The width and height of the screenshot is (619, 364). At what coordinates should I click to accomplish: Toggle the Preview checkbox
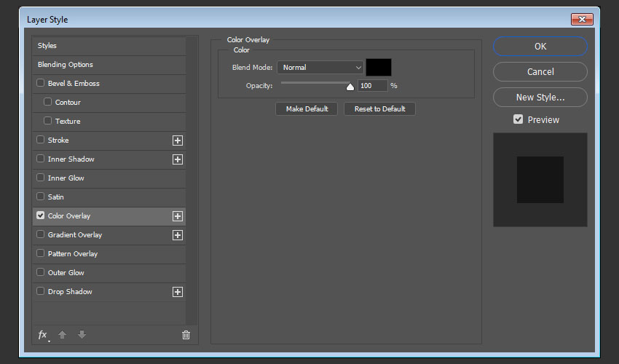[x=519, y=119]
